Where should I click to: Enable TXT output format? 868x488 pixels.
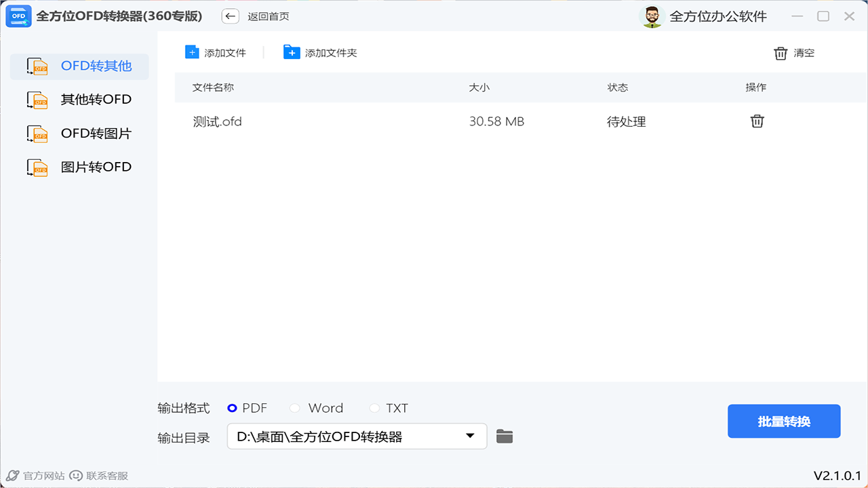click(374, 407)
